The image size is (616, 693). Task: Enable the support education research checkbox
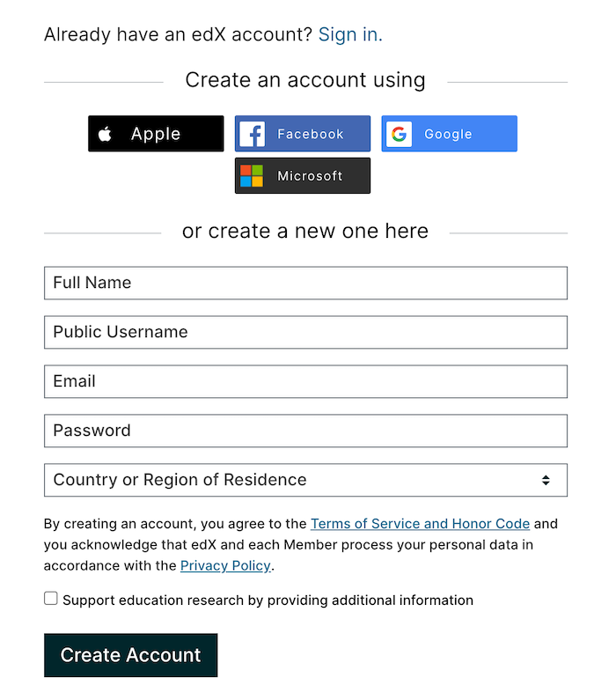coord(51,599)
